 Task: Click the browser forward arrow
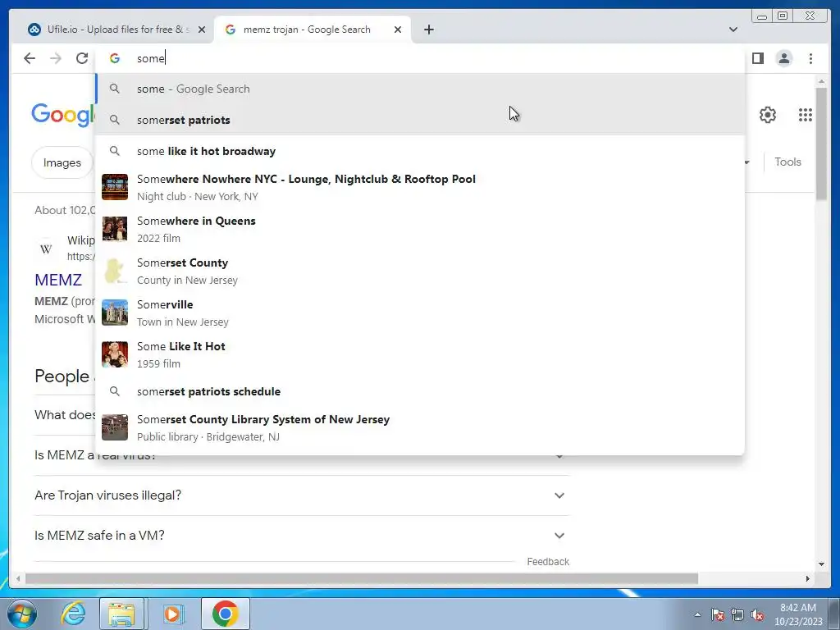56,58
